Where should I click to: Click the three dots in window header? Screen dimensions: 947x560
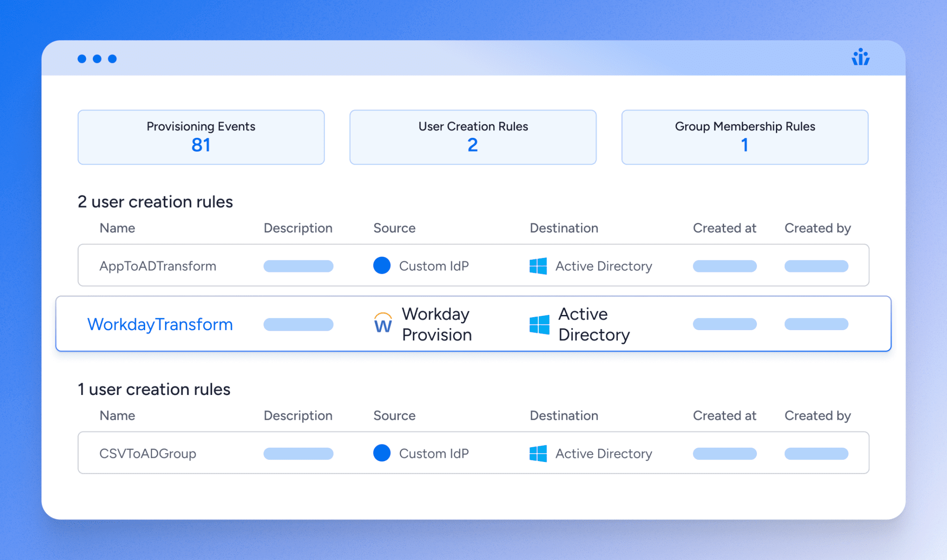tap(97, 59)
